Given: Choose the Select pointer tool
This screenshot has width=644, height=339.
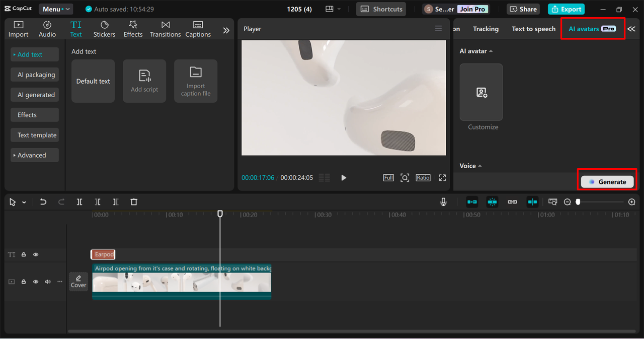Looking at the screenshot, I should 13,202.
